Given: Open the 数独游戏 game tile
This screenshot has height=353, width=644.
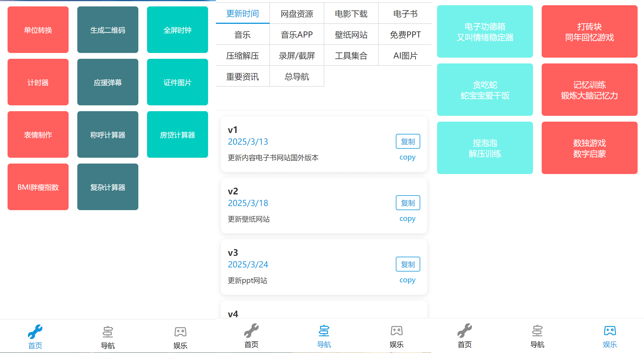Looking at the screenshot, I should click(x=589, y=148).
